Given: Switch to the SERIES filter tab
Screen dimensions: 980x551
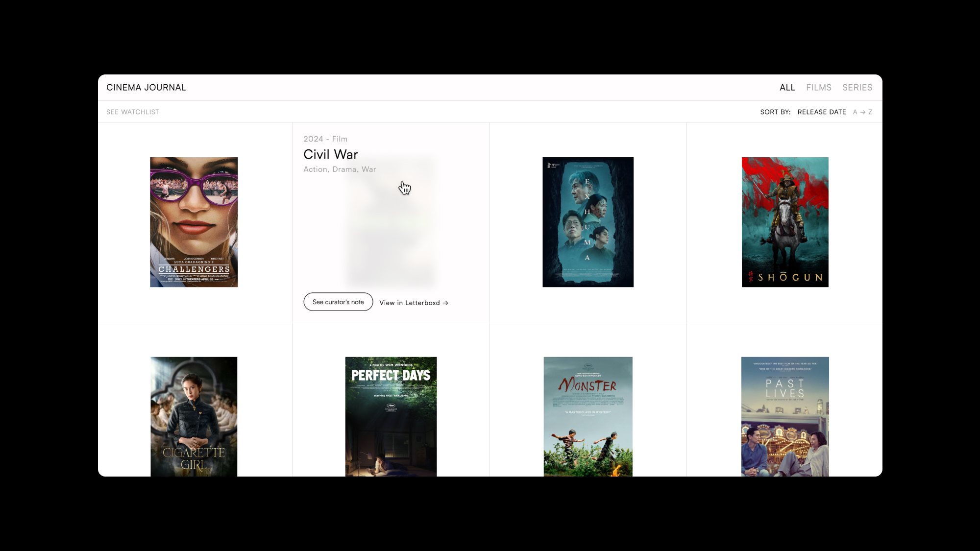Looking at the screenshot, I should point(857,88).
